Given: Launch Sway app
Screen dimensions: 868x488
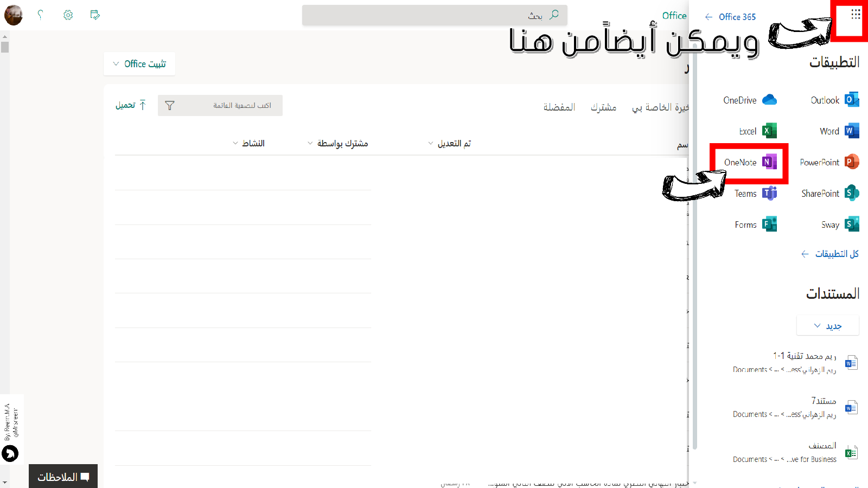Looking at the screenshot, I should coord(839,224).
